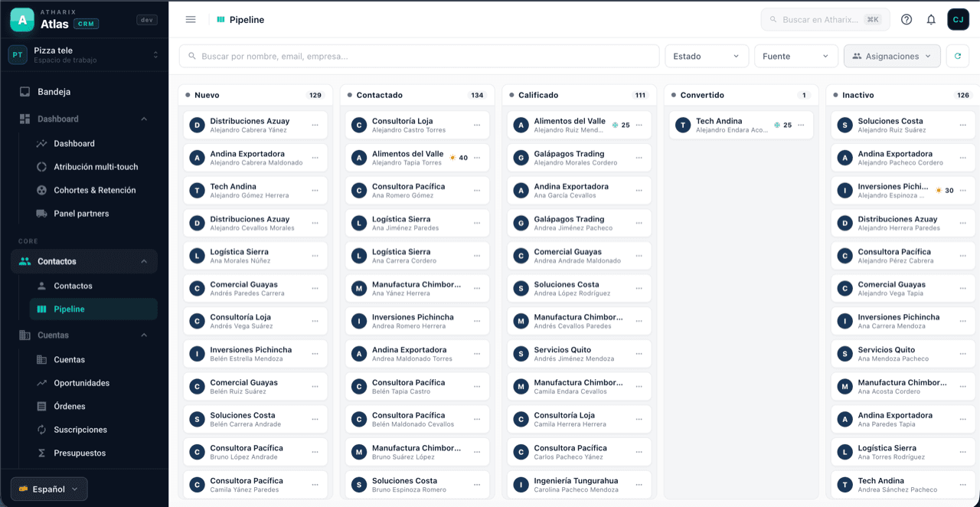The width and height of the screenshot is (980, 507).
Task: Collapse the Dashboard sidebar section
Action: pos(84,119)
